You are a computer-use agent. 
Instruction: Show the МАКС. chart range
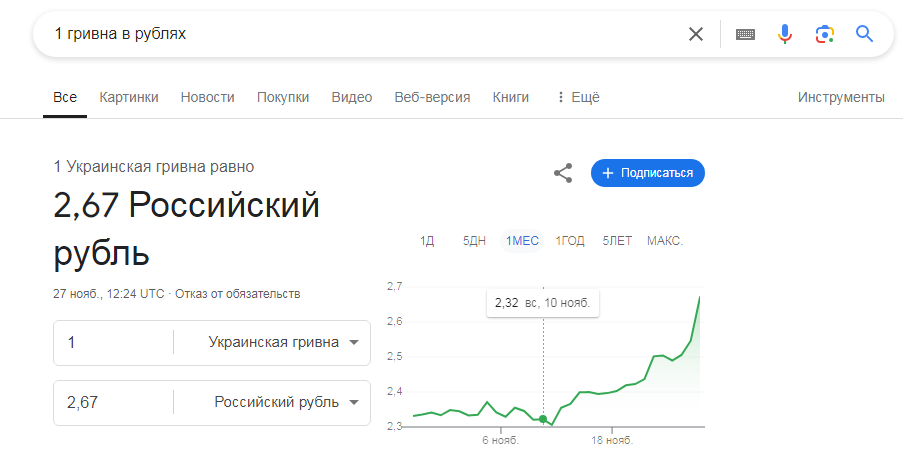coord(665,241)
